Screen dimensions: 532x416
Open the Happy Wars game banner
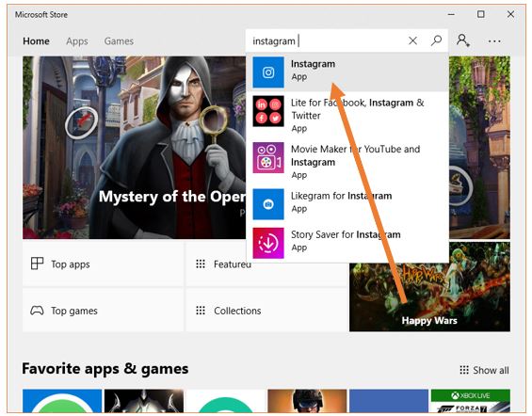(x=429, y=286)
